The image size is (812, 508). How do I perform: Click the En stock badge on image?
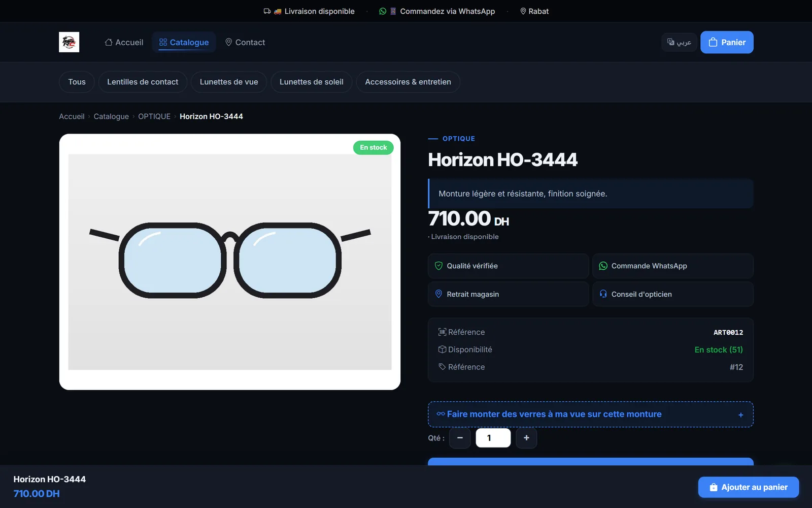pos(373,147)
